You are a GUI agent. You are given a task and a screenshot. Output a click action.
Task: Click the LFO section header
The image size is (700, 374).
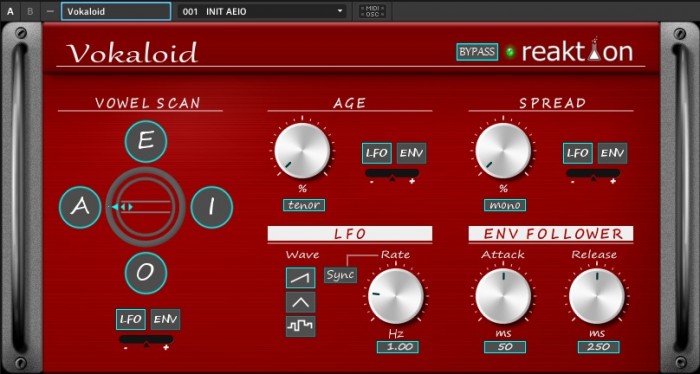pyautogui.click(x=350, y=234)
